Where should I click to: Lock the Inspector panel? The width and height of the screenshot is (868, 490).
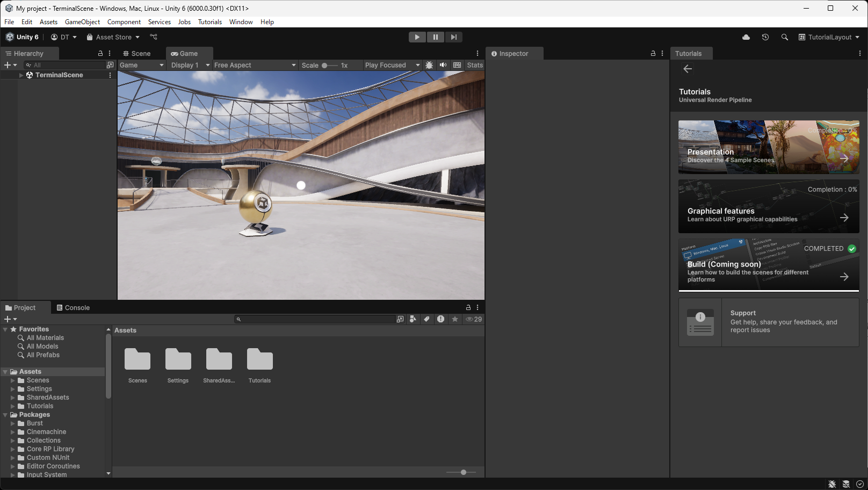653,53
